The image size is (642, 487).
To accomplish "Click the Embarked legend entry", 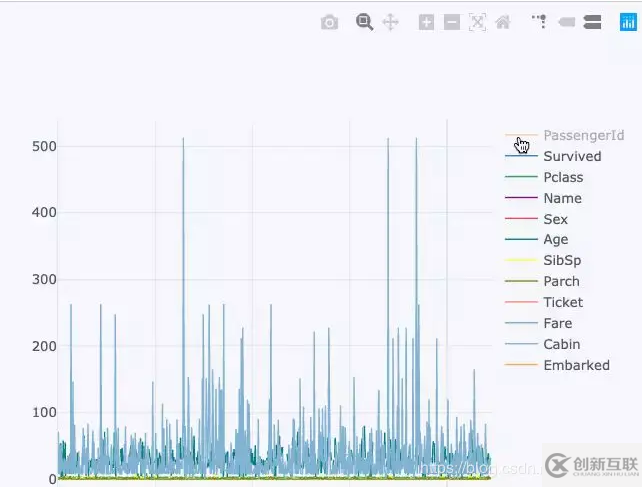I will [x=576, y=365].
